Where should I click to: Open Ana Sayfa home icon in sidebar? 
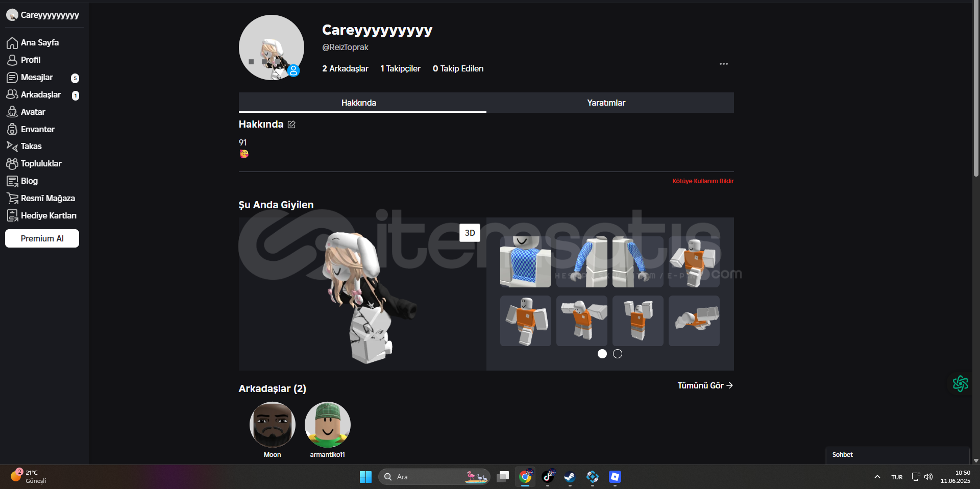pyautogui.click(x=12, y=43)
